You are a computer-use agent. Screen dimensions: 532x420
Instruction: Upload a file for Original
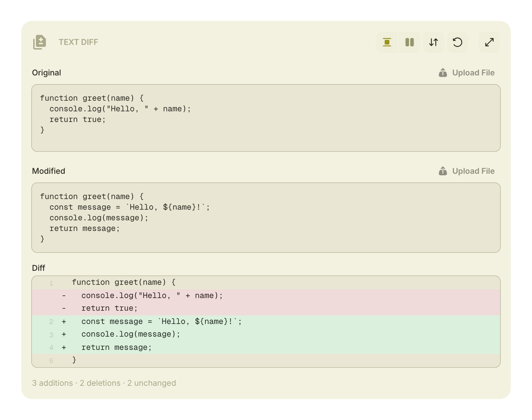(x=473, y=73)
